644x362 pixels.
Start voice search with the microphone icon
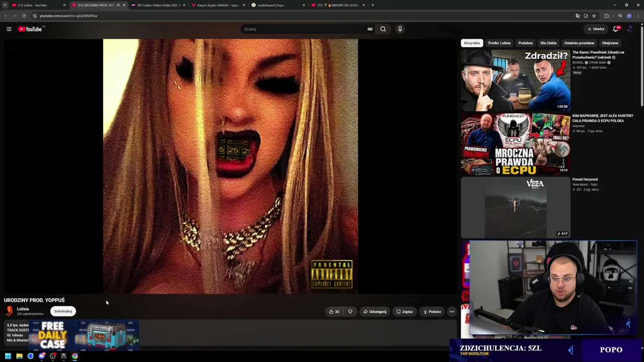click(x=400, y=29)
